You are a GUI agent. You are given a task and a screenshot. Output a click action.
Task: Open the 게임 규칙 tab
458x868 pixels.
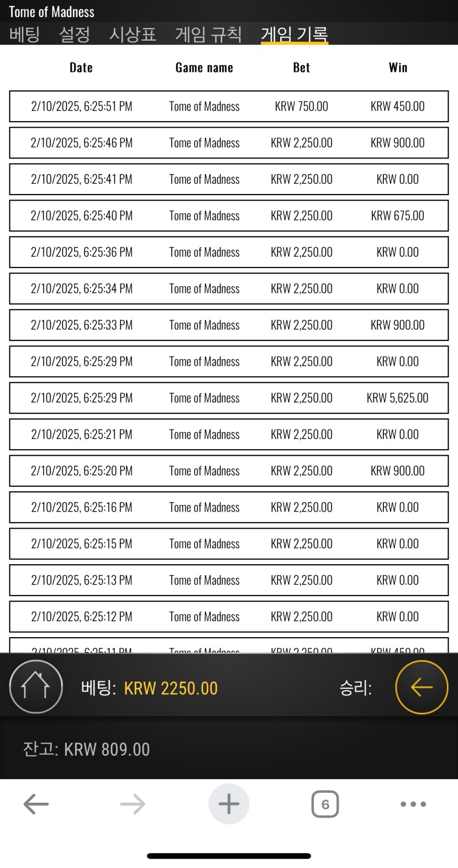click(208, 35)
